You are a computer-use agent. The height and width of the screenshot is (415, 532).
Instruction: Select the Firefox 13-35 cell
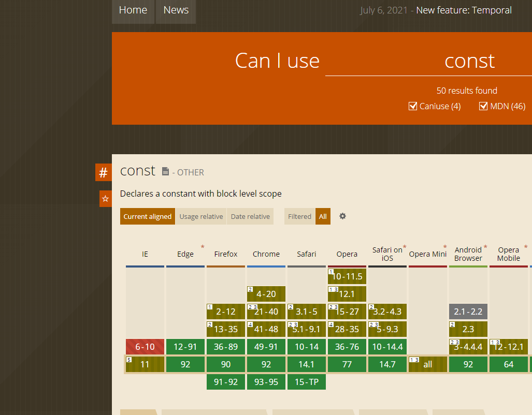(226, 329)
